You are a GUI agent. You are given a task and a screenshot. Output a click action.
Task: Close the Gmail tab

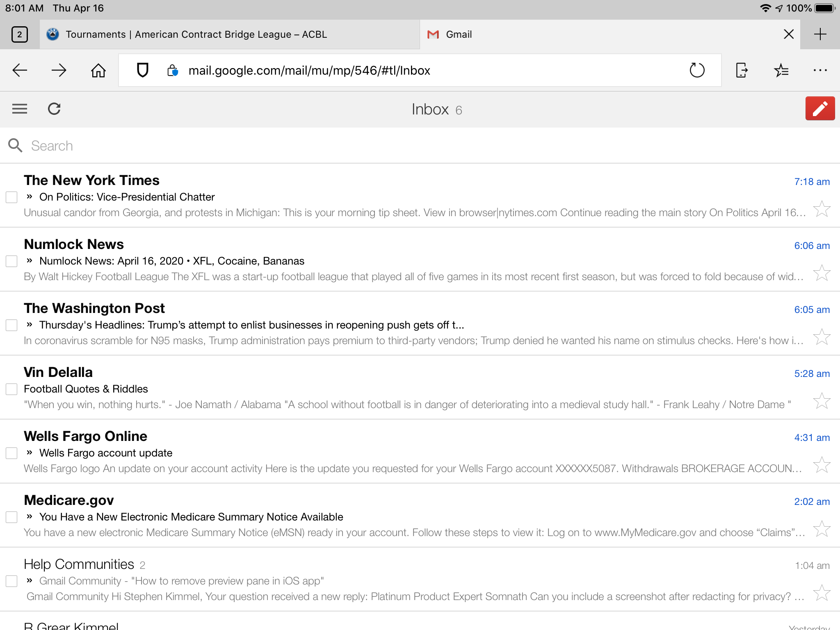pos(789,34)
